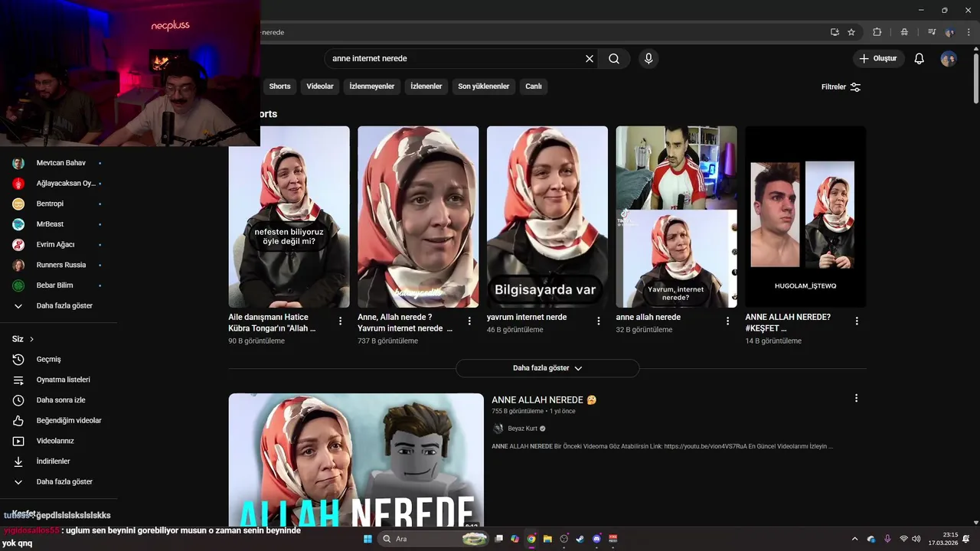This screenshot has height=551, width=980.
Task: Select the İzlenenler filter chip
Action: (x=426, y=86)
